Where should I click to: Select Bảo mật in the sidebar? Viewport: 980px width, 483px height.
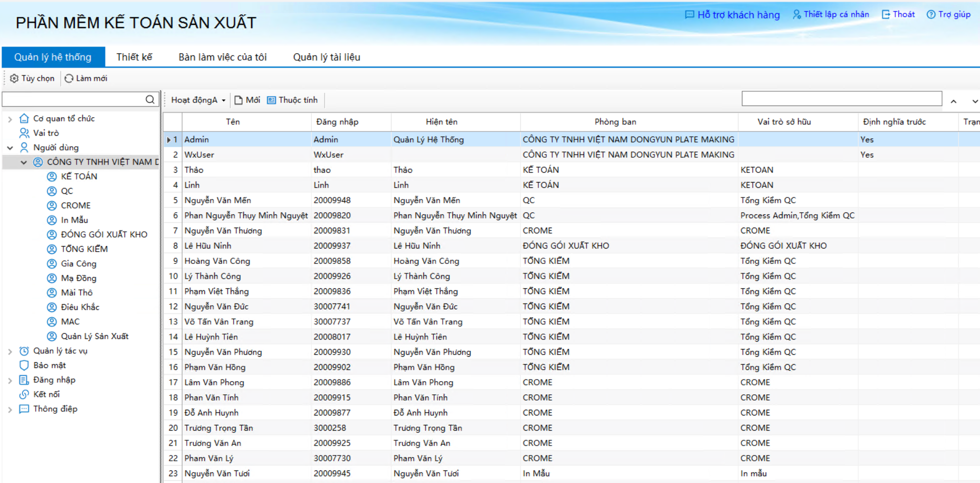point(50,365)
